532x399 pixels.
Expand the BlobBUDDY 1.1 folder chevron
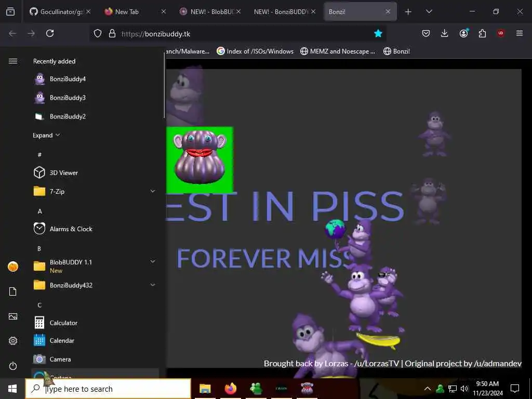coord(153,262)
